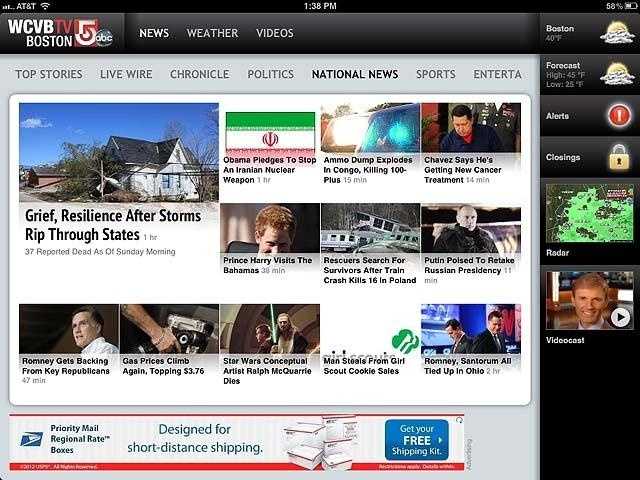Viewport: 640px width, 480px height.
Task: Tap the WCVB TV Boston 5 logo
Action: pyautogui.click(x=60, y=33)
